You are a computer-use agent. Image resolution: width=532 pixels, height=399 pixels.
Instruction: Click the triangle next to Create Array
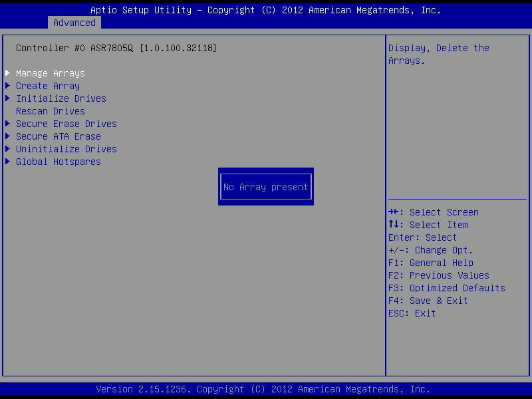(x=8, y=86)
